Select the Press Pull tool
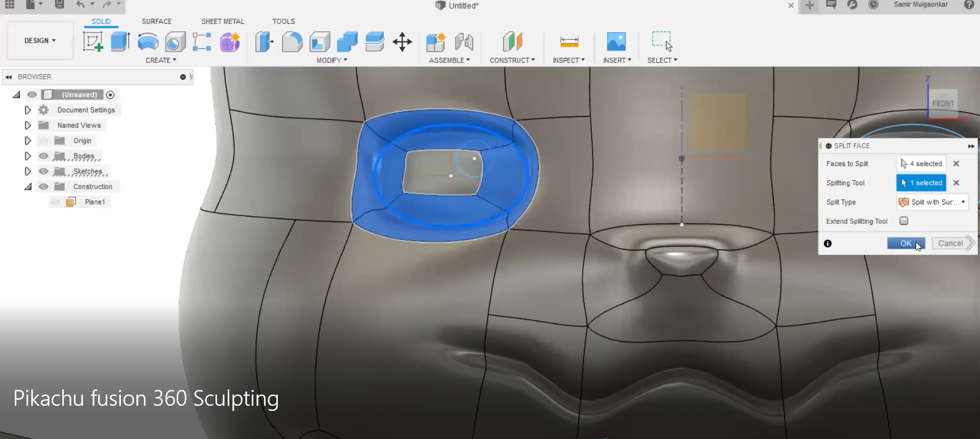The width and height of the screenshot is (980, 439). (x=265, y=42)
